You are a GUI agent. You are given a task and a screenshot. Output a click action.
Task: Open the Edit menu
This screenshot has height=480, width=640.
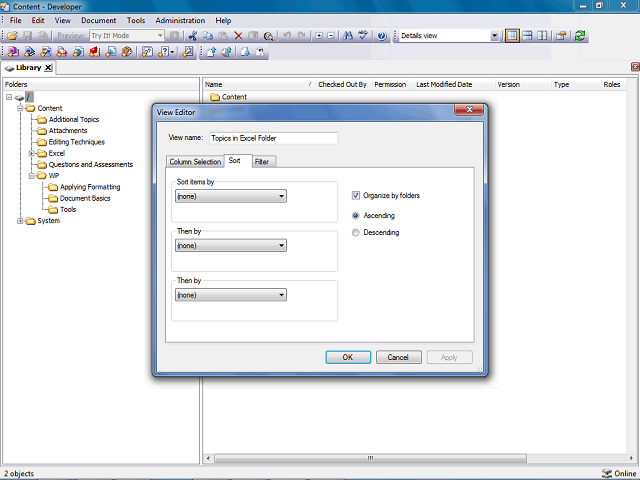coord(38,20)
